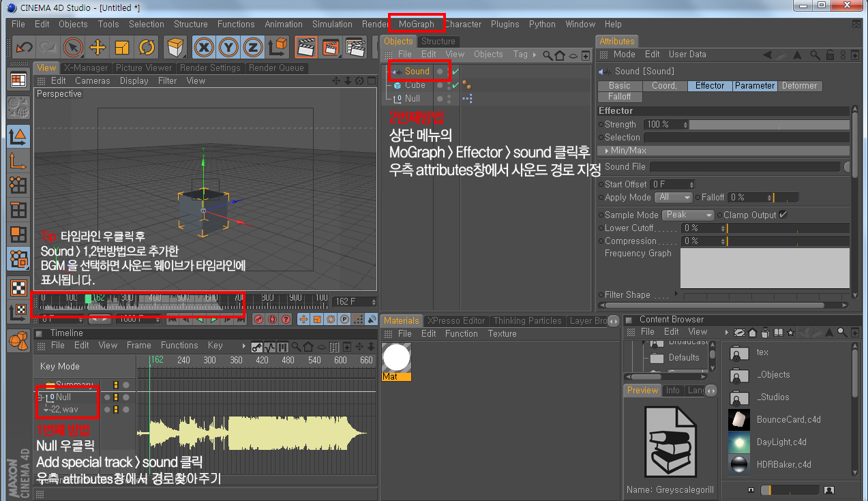The image size is (868, 501).
Task: Toggle Rotation keyframe recording icon
Action: [331, 319]
